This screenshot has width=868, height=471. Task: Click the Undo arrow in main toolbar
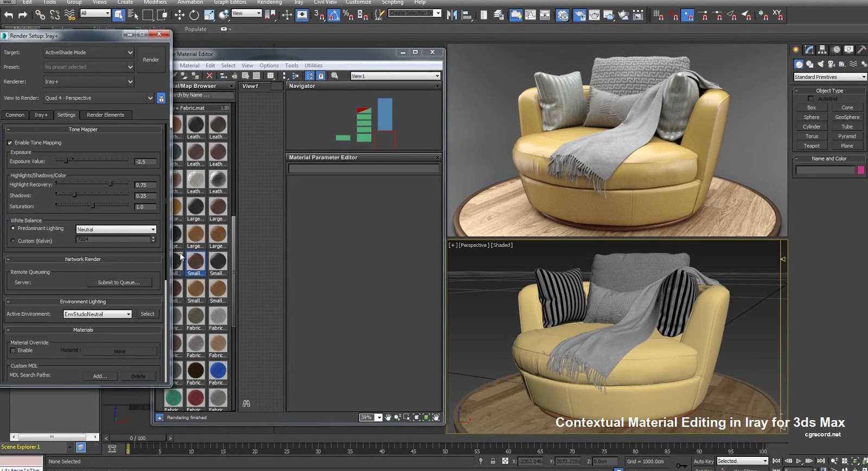tap(8, 15)
